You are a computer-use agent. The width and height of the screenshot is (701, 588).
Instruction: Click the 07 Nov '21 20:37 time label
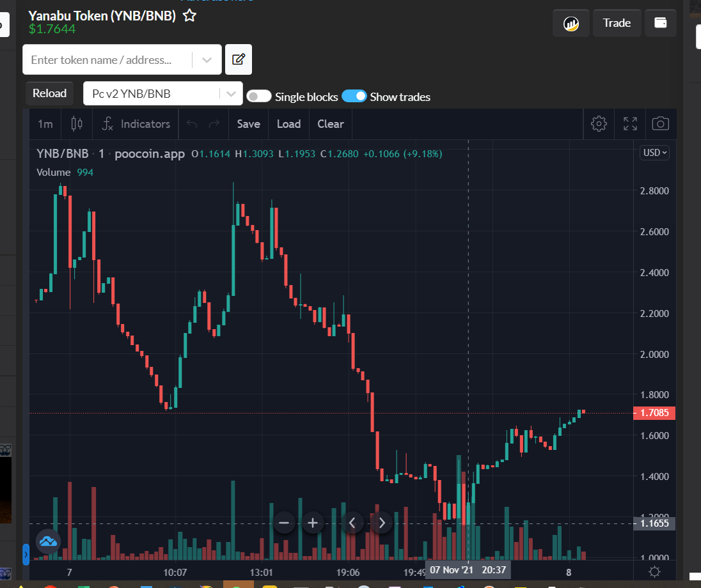click(x=468, y=570)
